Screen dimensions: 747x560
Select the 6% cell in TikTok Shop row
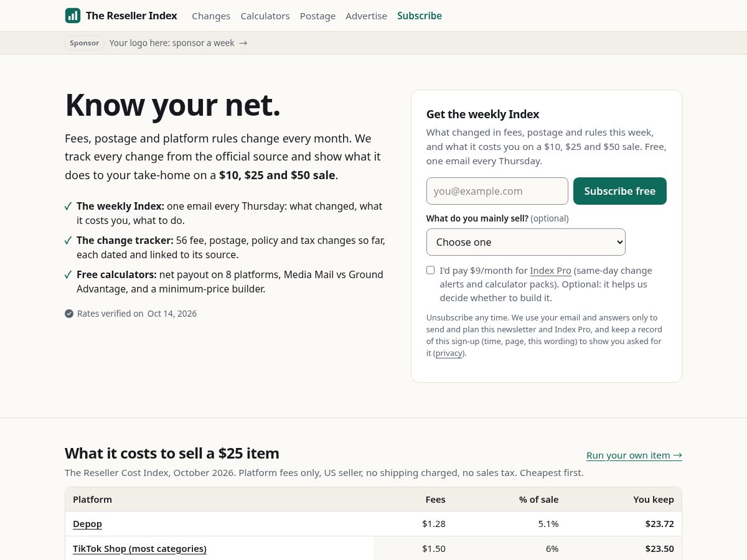[552, 549]
